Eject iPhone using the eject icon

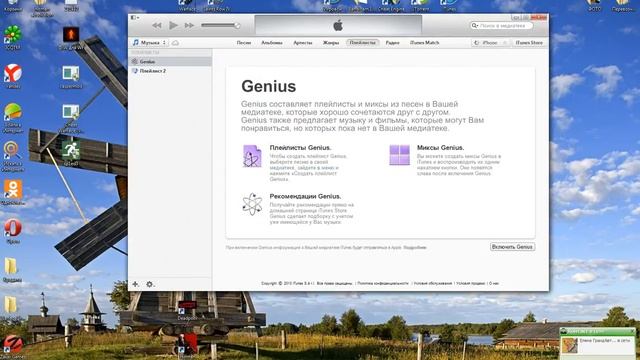click(505, 42)
